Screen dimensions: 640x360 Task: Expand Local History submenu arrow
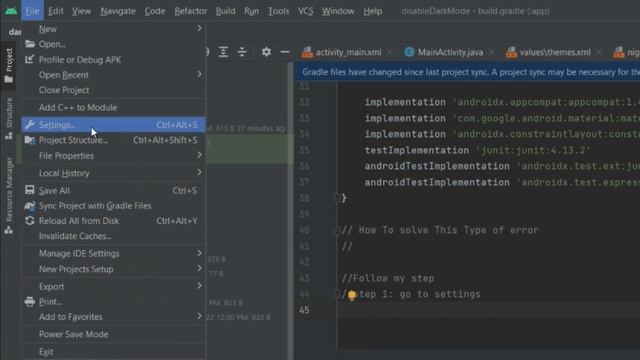[199, 173]
